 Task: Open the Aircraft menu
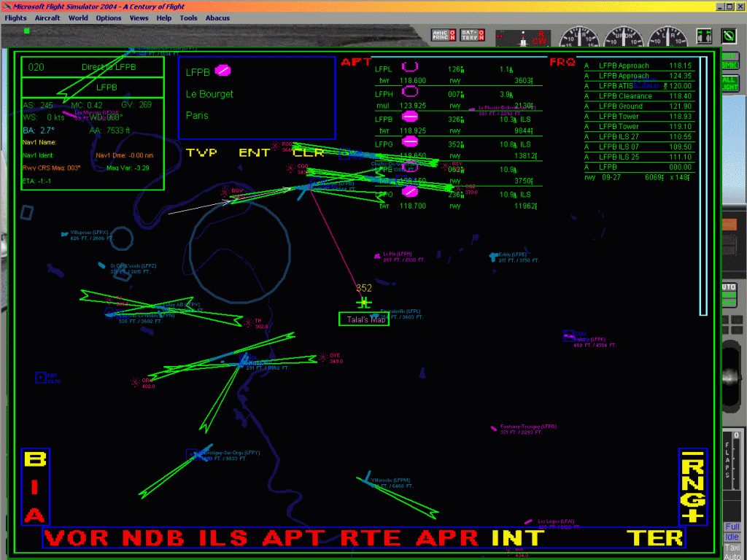click(x=47, y=17)
